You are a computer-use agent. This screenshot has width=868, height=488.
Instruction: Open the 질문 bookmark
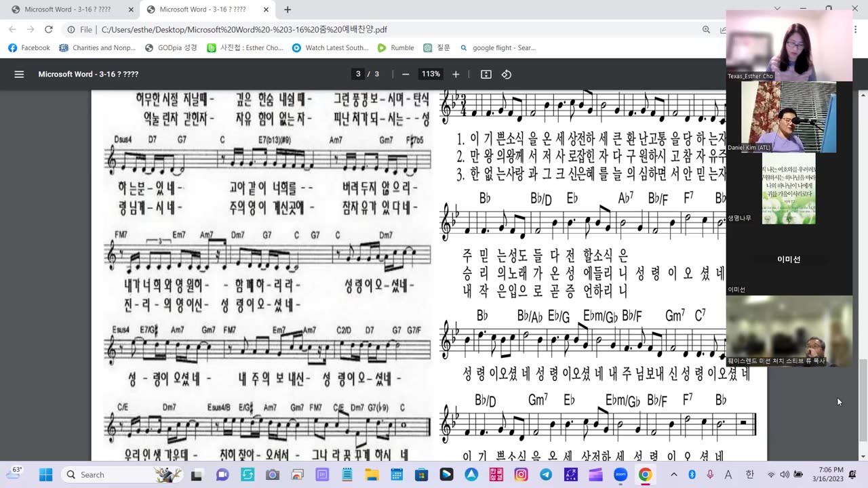[x=437, y=48]
